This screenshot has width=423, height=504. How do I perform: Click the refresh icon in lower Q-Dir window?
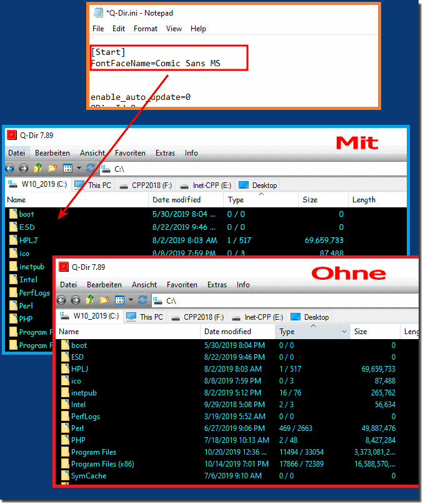[x=142, y=300]
